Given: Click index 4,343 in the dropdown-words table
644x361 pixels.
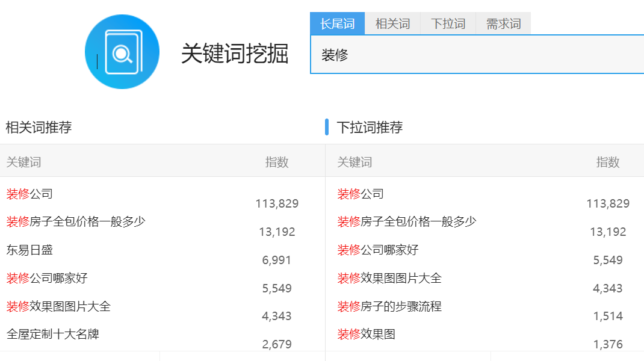Looking at the screenshot, I should pyautogui.click(x=608, y=288).
